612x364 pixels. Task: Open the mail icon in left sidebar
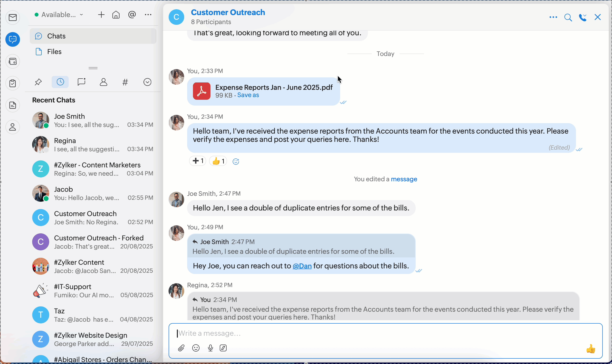[13, 18]
